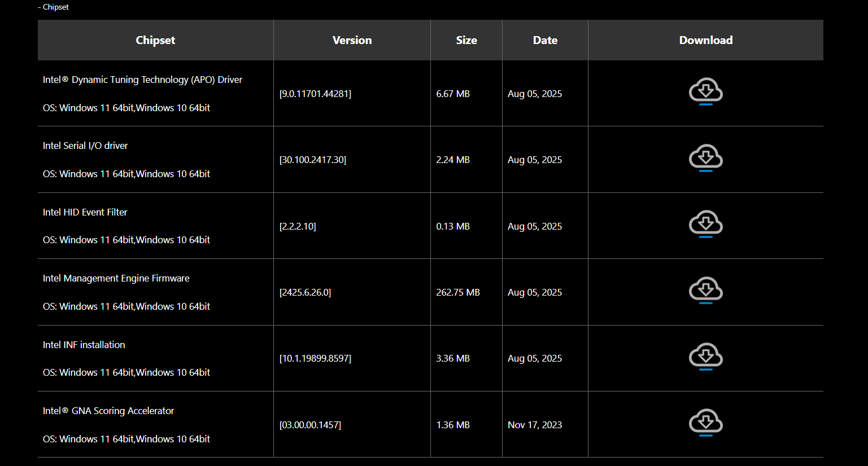868x466 pixels.
Task: Click the Date column header
Action: click(x=545, y=40)
